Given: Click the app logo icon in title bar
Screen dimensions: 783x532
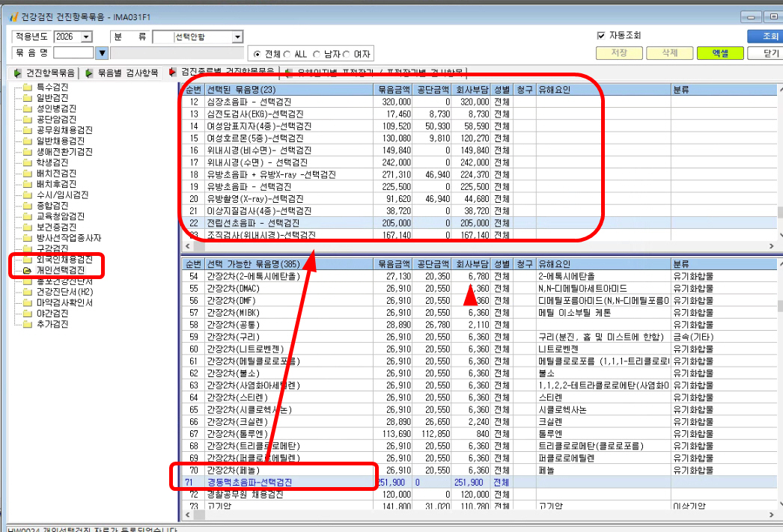Looking at the screenshot, I should 14,17.
